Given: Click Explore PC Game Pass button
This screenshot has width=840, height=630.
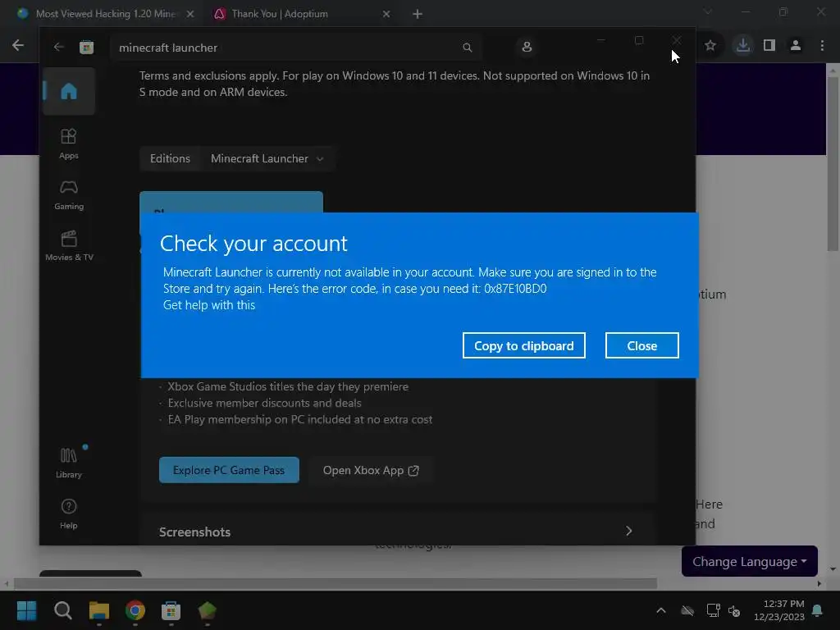Looking at the screenshot, I should click(229, 470).
